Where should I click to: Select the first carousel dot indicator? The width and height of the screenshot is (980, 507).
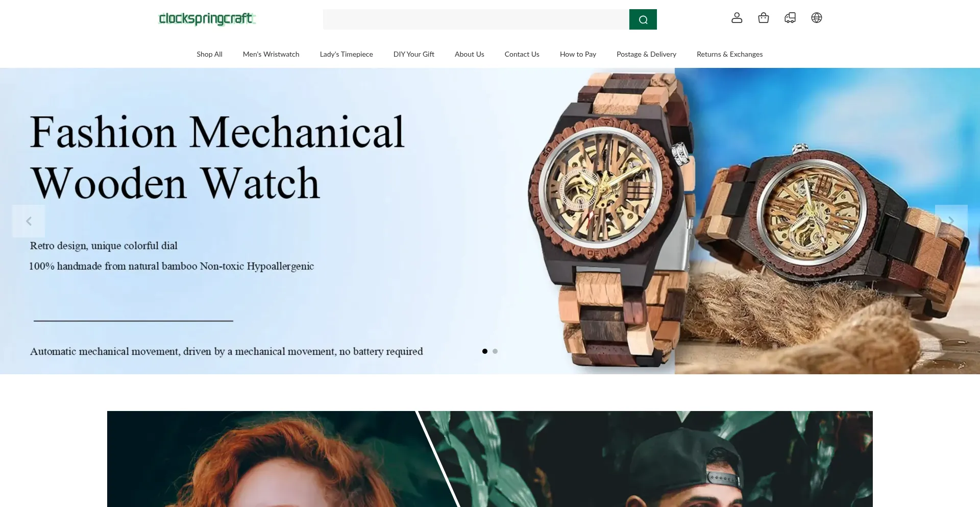click(x=485, y=351)
